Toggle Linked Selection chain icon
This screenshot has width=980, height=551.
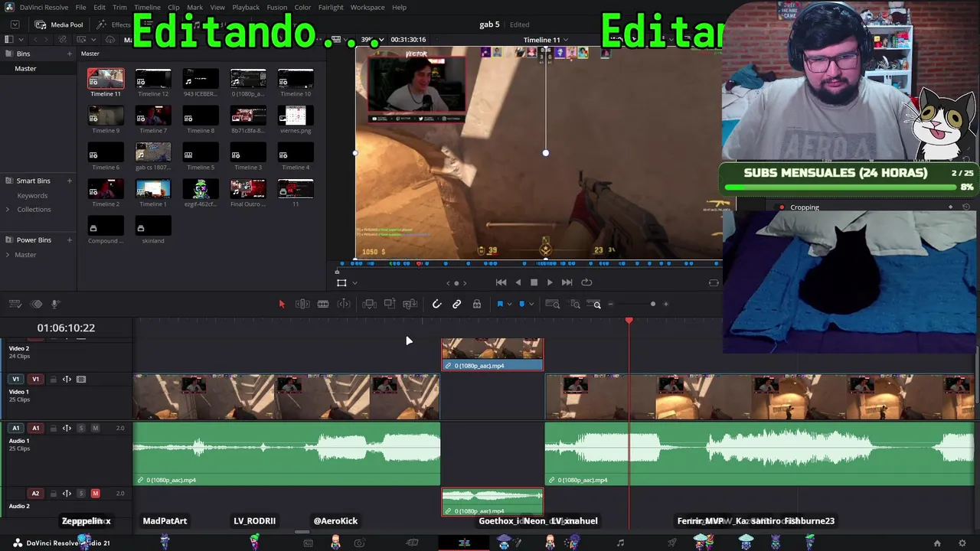click(x=456, y=304)
